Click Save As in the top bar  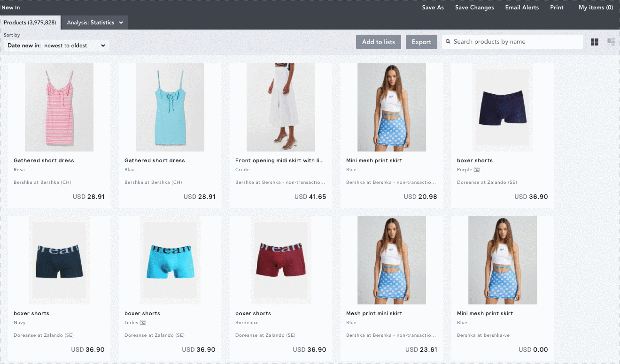pyautogui.click(x=433, y=8)
